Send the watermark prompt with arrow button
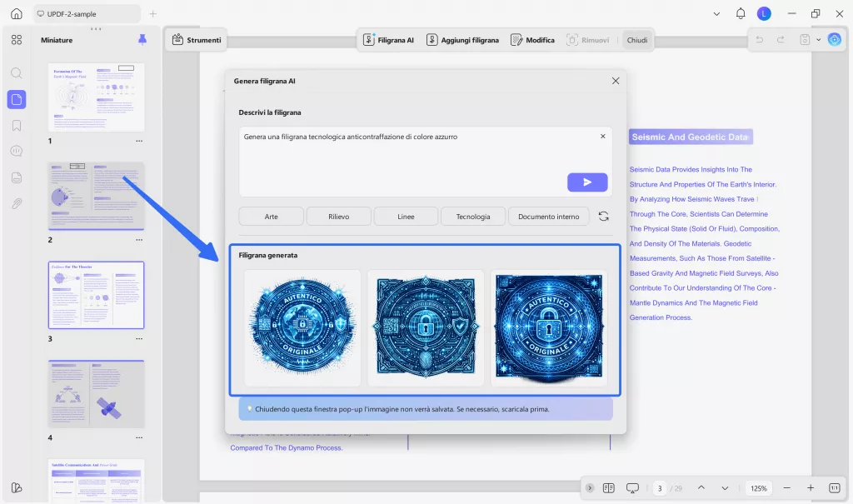This screenshot has height=504, width=853. pos(587,182)
